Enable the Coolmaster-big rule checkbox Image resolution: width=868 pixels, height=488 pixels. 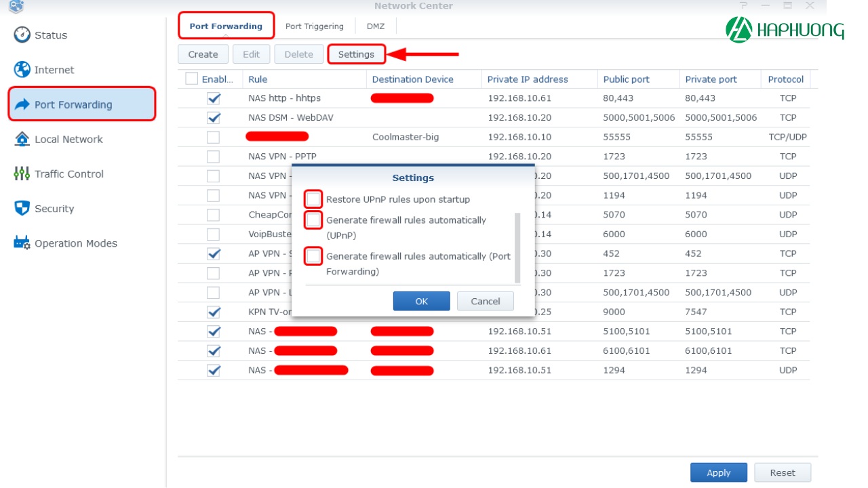[214, 137]
